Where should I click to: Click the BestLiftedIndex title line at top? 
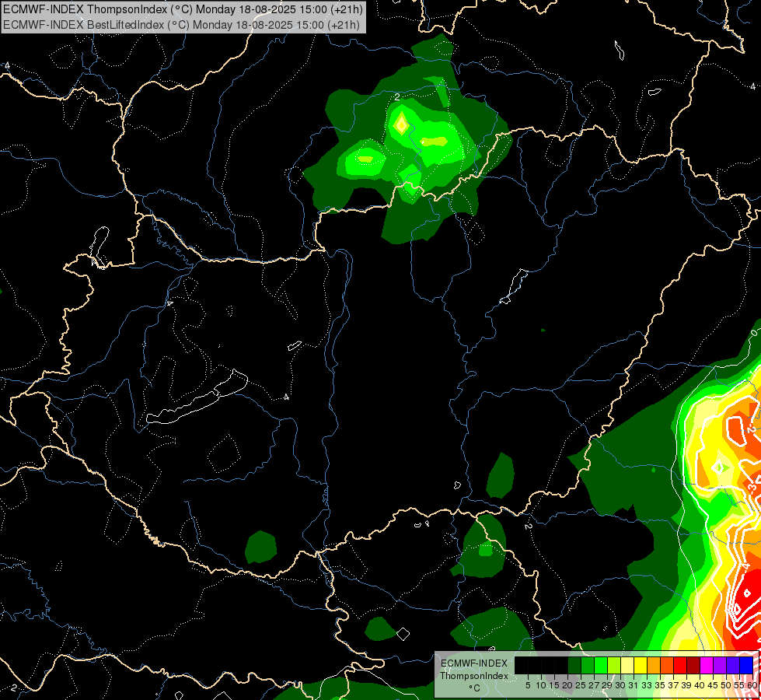[x=182, y=24]
